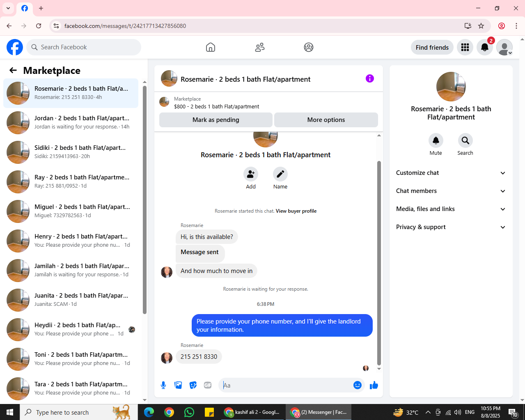Image resolution: width=525 pixels, height=420 pixels.
Task: Open the Groups icon in top navigation
Action: [x=309, y=47]
